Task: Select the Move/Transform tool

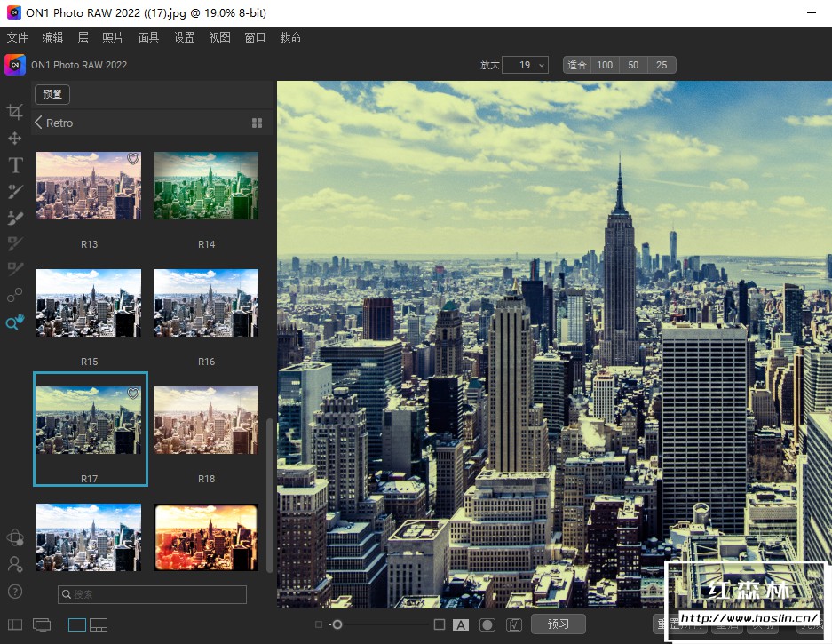Action: pyautogui.click(x=15, y=139)
